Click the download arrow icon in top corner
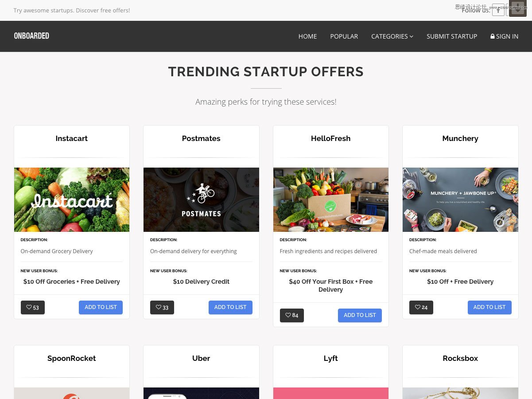Image resolution: width=532 pixels, height=399 pixels. click(518, 8)
